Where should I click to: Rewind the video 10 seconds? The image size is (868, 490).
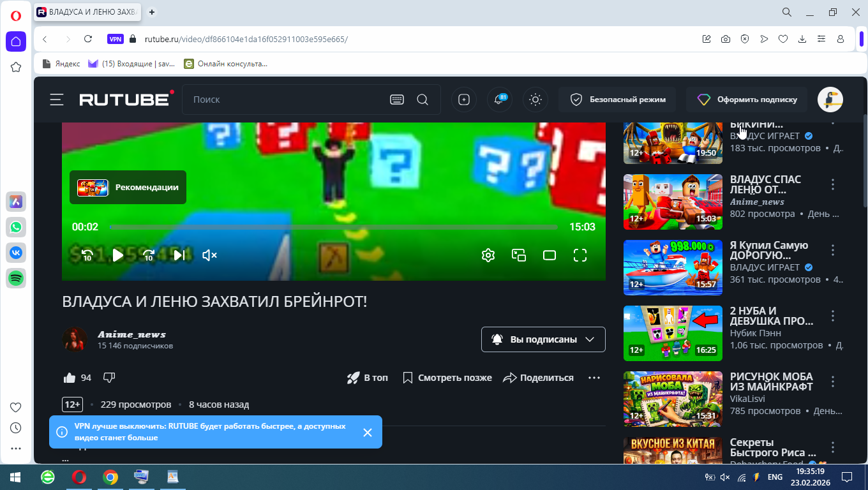[x=87, y=255]
